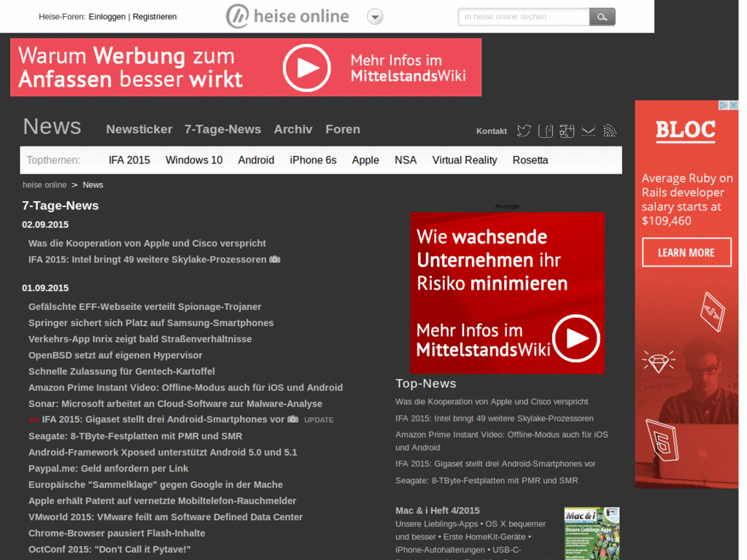Click the camera icon next to Skylake-Prozessoren headline
The height and width of the screenshot is (560, 747).
[x=275, y=260]
